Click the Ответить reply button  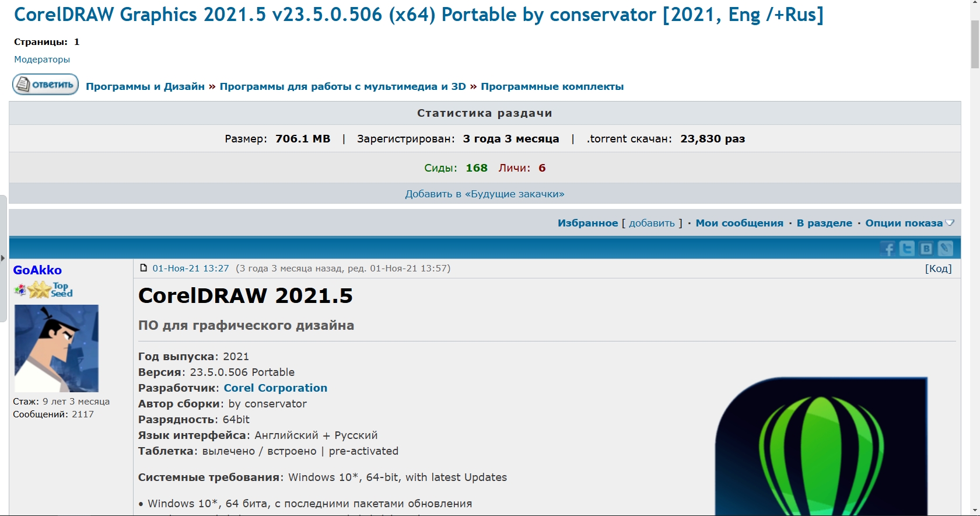[x=45, y=85]
